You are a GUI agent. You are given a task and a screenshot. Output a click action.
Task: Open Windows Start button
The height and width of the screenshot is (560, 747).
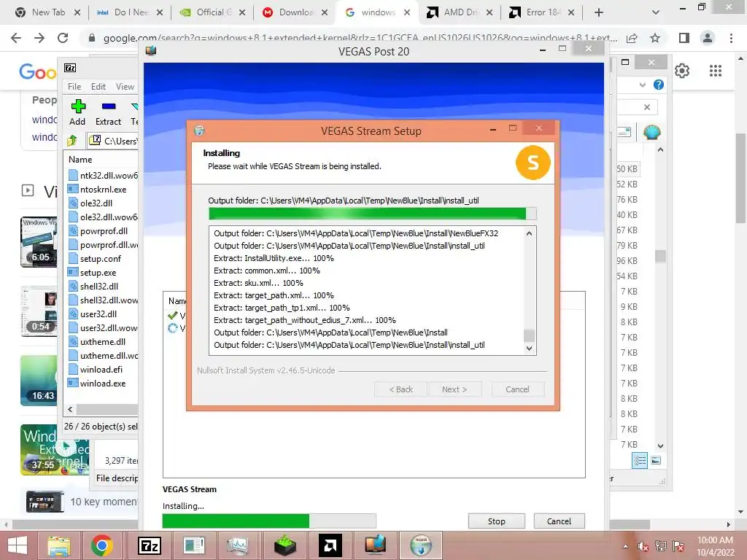tap(18, 545)
